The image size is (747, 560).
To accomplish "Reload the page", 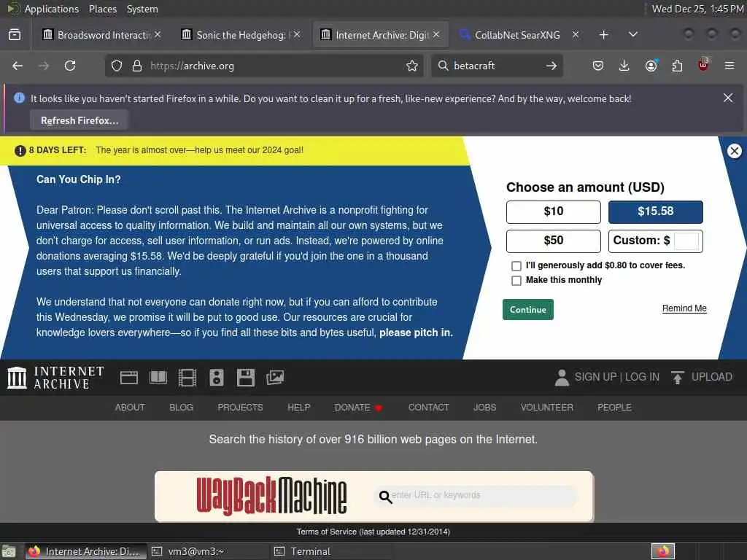I will click(x=70, y=66).
